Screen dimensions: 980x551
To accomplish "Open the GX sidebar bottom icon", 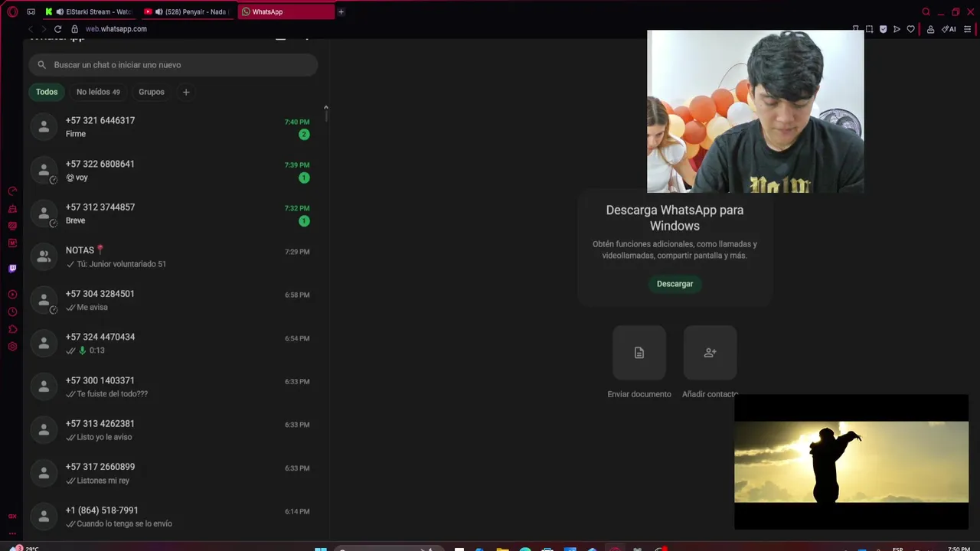I will pos(12,517).
